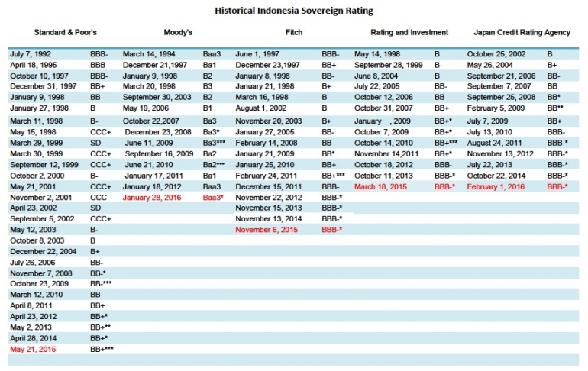
Task: Click the date 'May 12, 2003'
Action: pyautogui.click(x=33, y=229)
